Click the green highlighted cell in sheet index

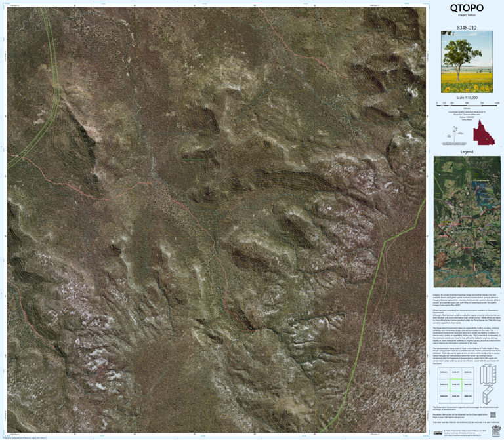(x=455, y=384)
